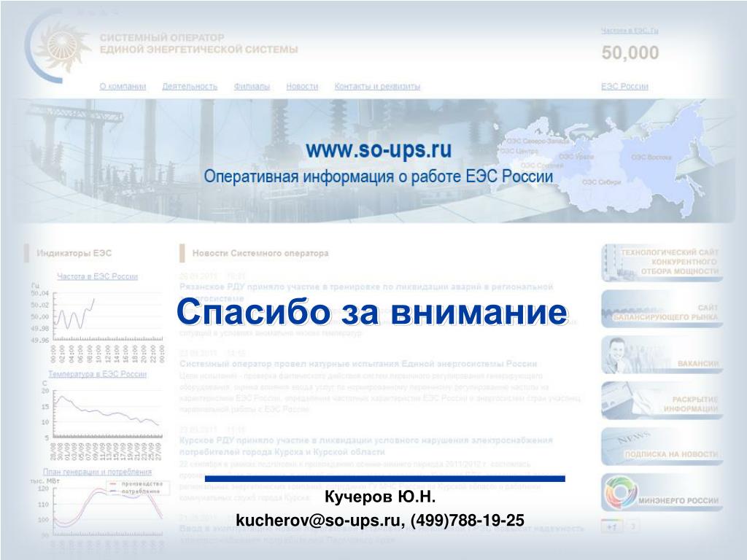Image resolution: width=747 pixels, height=560 pixels.
Task: Click the frequency chart graph
Action: point(98,322)
